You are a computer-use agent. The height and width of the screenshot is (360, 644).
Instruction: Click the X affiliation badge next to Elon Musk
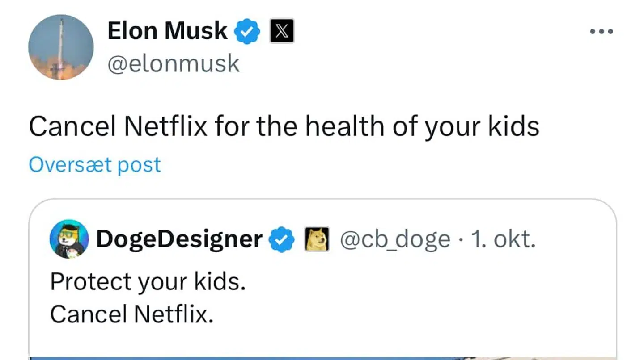[x=282, y=31]
